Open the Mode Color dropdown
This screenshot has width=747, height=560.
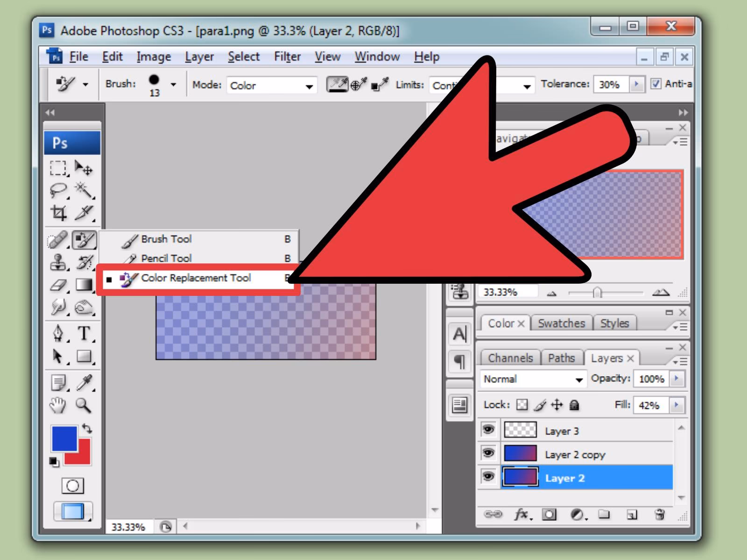pos(308,85)
